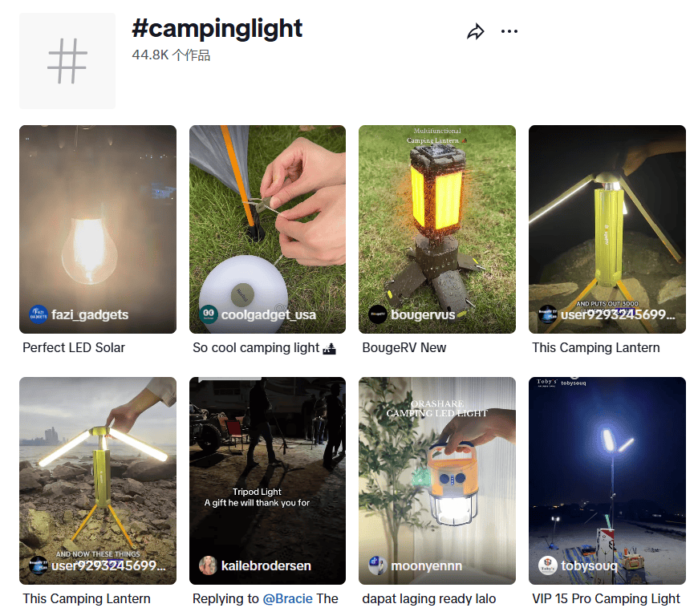Click bougervus profile avatar
The width and height of the screenshot is (698, 616).
tap(378, 314)
